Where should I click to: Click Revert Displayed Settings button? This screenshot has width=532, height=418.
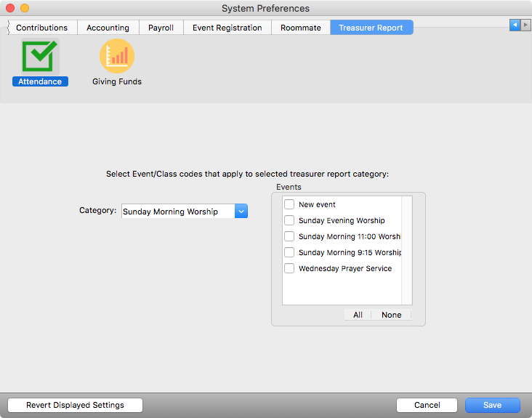pos(75,406)
